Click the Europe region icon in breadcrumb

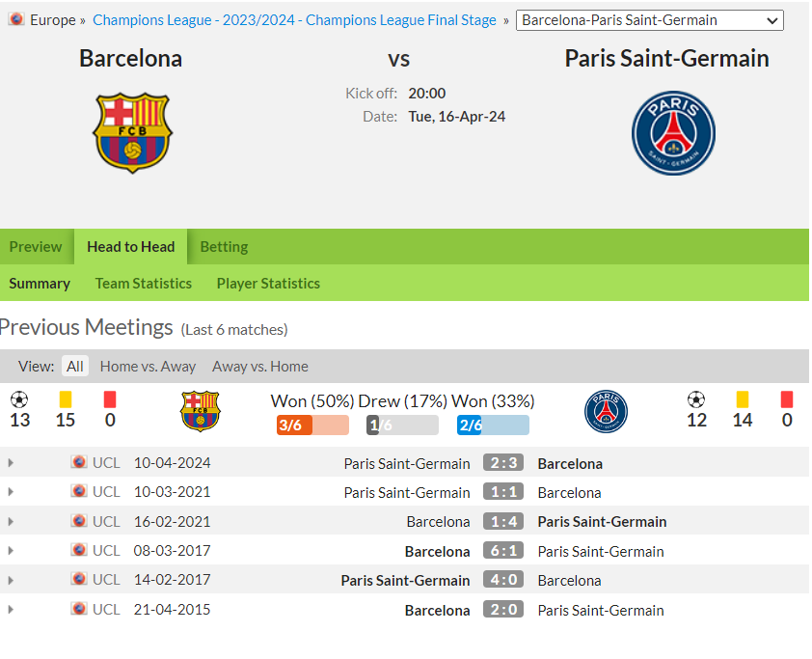tap(16, 19)
